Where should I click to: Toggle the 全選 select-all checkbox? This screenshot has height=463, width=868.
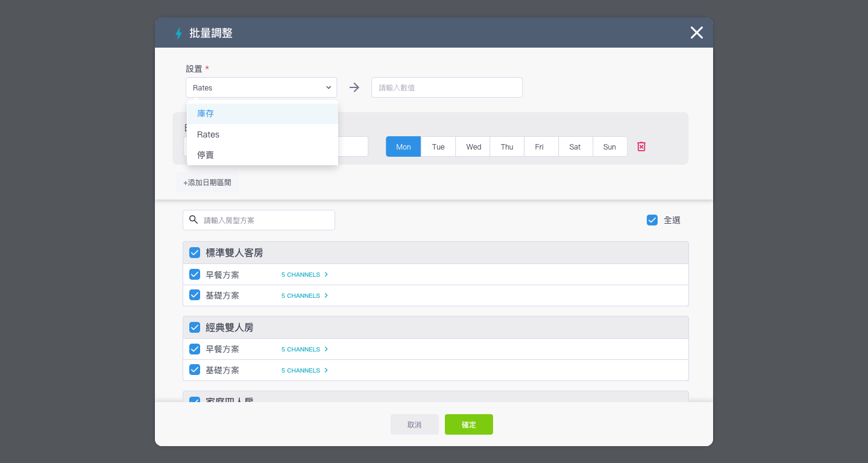[652, 220]
